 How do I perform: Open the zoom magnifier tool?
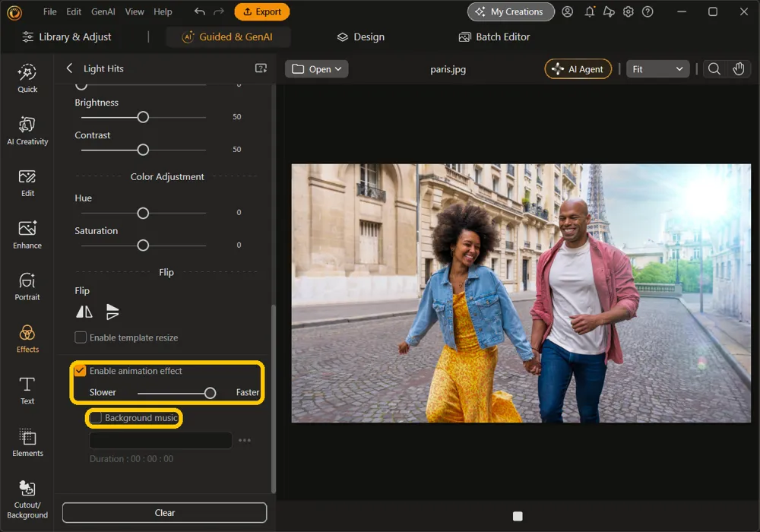pyautogui.click(x=714, y=69)
